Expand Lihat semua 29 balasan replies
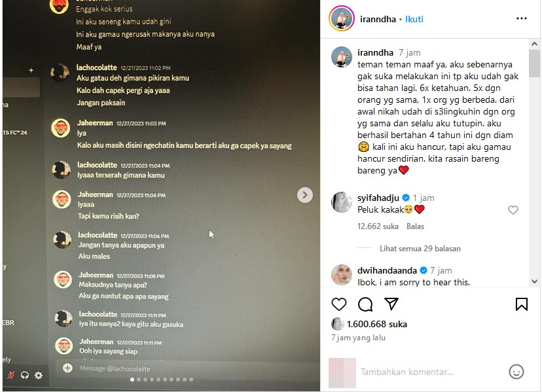Viewport: 542px width, 392px height. click(x=420, y=249)
